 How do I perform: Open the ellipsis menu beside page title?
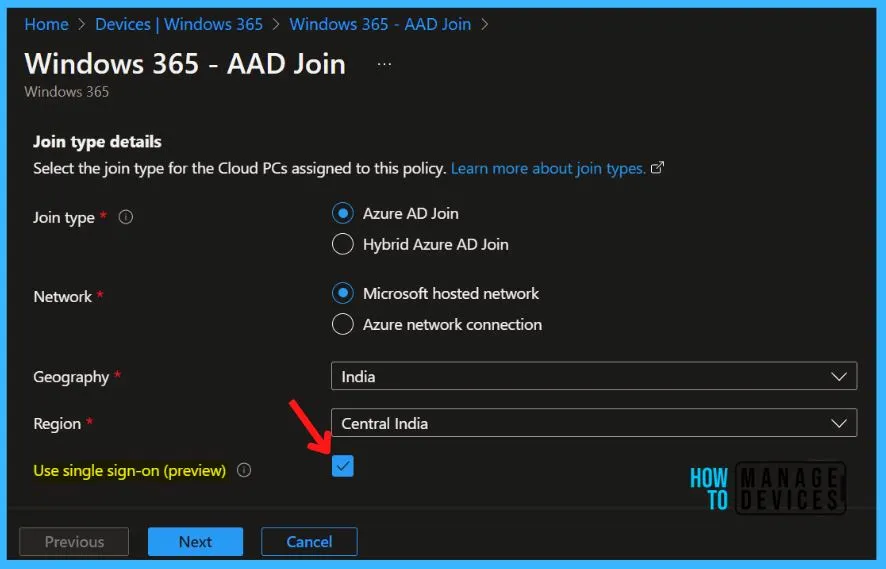pos(384,64)
